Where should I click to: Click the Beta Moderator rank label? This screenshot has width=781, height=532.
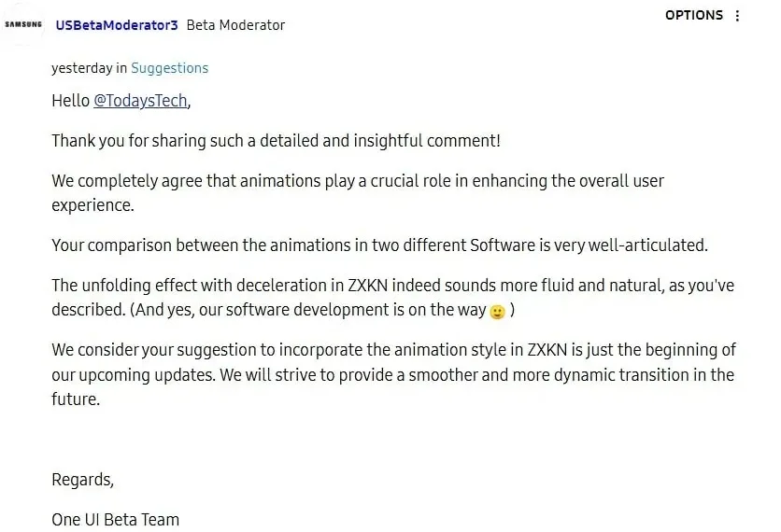point(235,25)
